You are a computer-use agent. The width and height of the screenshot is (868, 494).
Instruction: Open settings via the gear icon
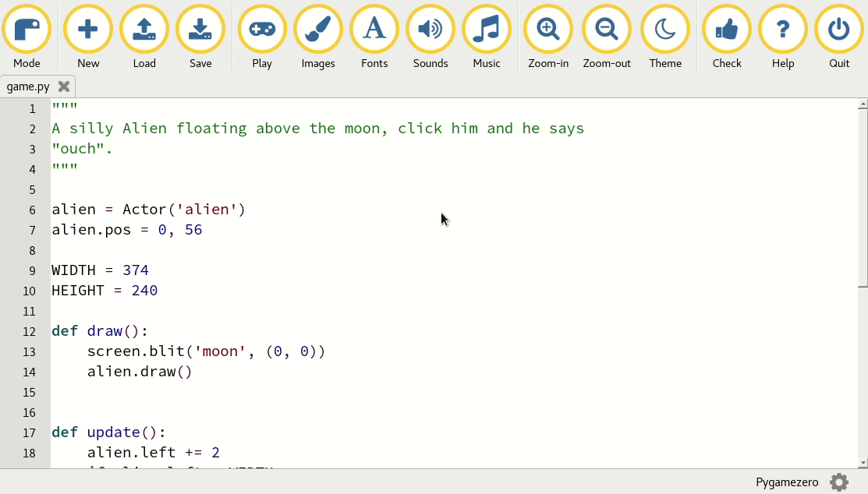pyautogui.click(x=838, y=482)
